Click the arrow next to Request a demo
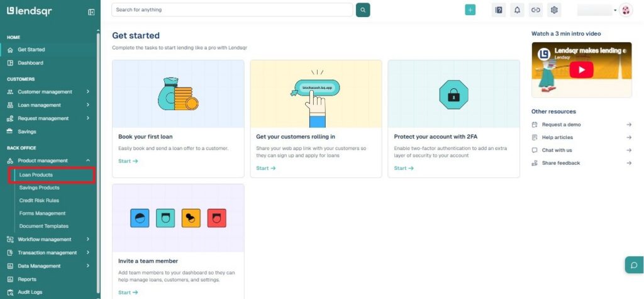This screenshot has width=644, height=299. pos(629,125)
